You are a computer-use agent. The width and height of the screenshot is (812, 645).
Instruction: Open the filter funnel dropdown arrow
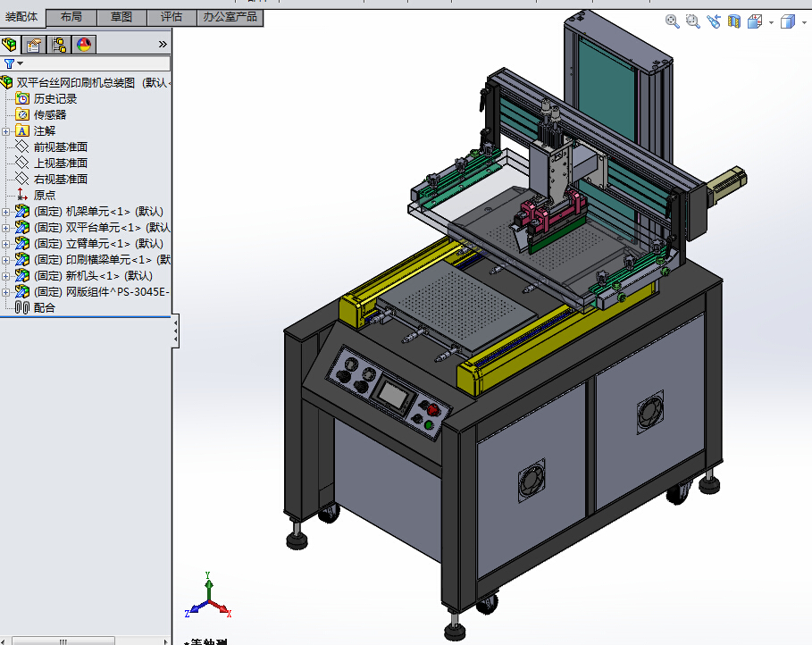point(21,63)
